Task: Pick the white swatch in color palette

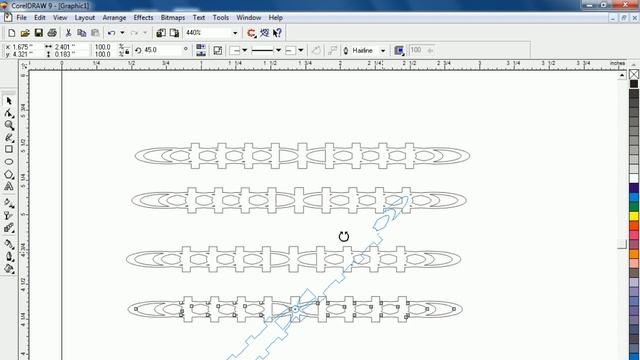Action: tap(634, 178)
